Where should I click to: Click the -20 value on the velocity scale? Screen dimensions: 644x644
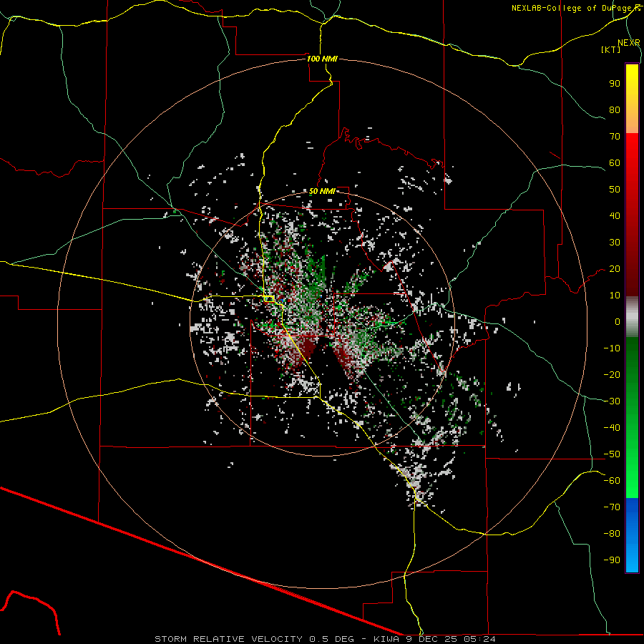pos(612,375)
